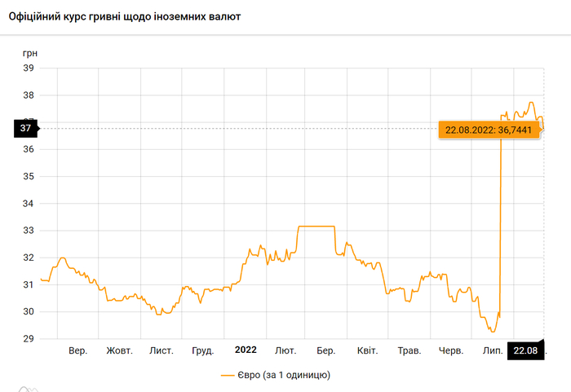Select the Жовт. month label on the timeline
This screenshot has height=392, width=571.
click(119, 350)
